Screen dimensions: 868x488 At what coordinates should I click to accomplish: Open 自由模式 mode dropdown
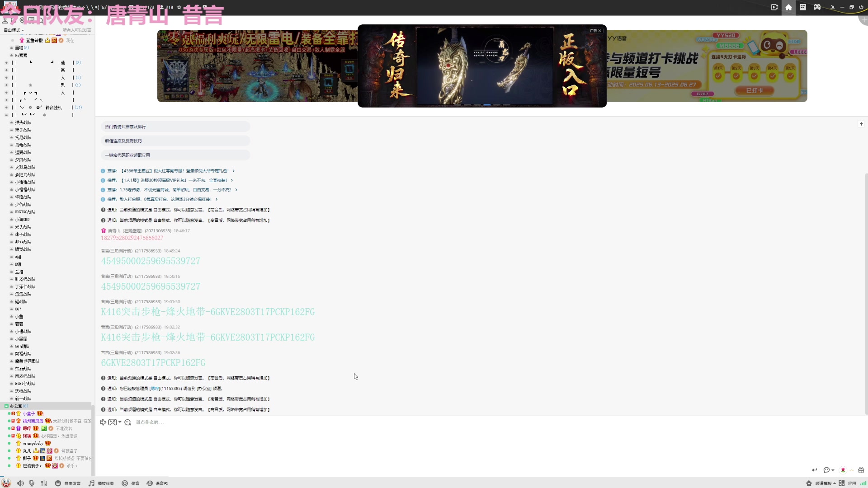click(x=14, y=30)
